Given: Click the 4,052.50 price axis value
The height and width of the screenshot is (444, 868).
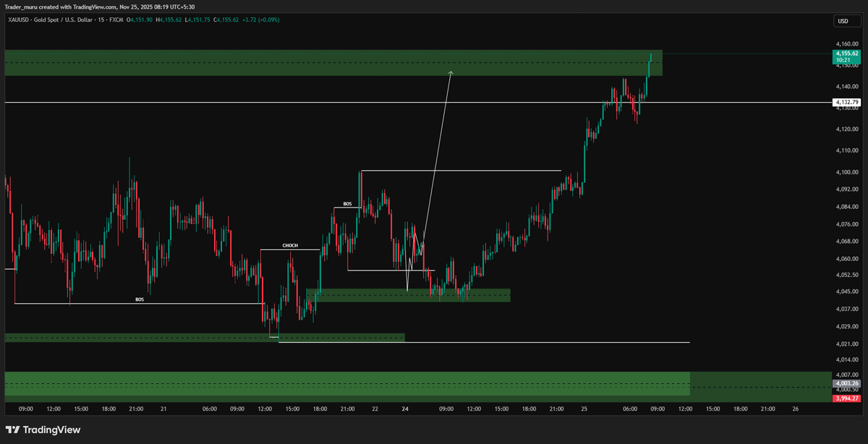Looking at the screenshot, I should (x=846, y=275).
